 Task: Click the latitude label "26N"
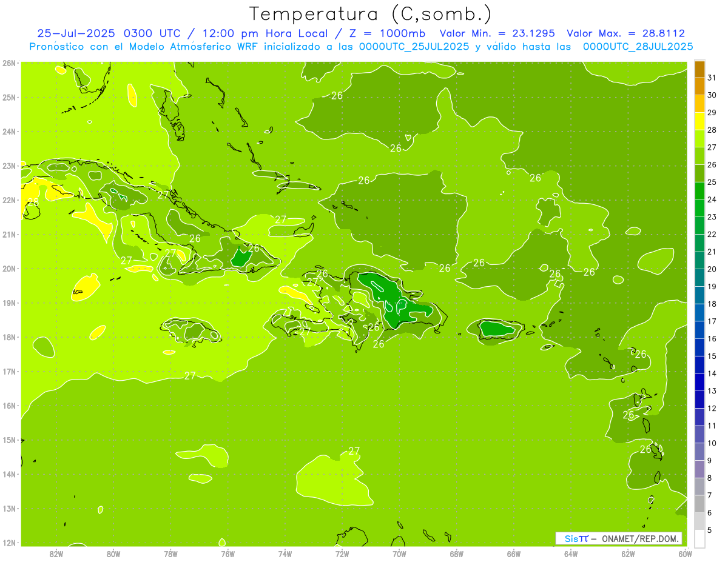click(x=9, y=63)
